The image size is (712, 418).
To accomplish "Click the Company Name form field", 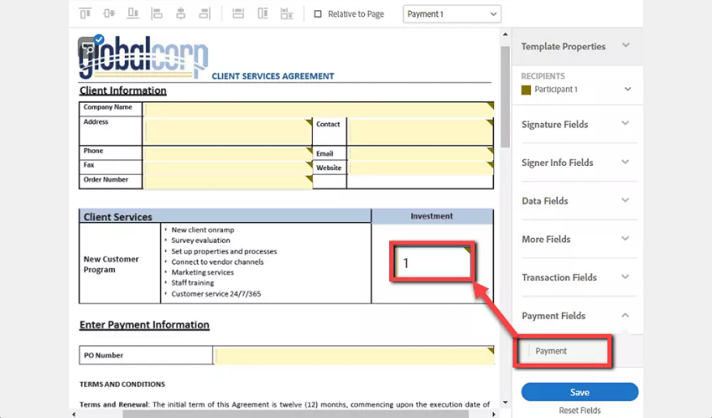I will click(x=318, y=108).
